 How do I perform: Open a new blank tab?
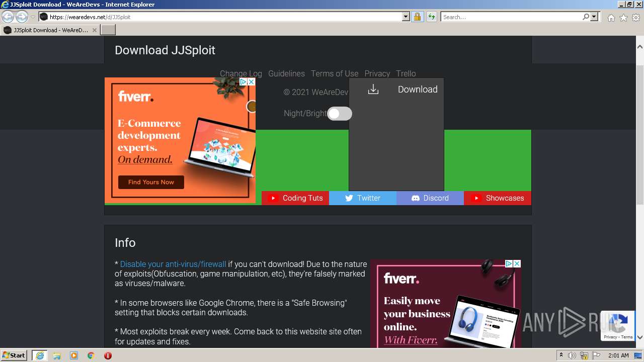(x=108, y=30)
